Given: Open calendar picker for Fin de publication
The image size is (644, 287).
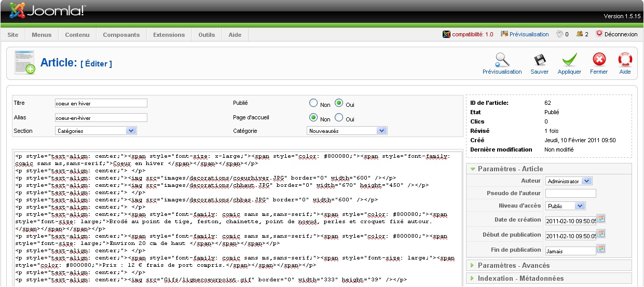Looking at the screenshot, I should click(601, 249).
